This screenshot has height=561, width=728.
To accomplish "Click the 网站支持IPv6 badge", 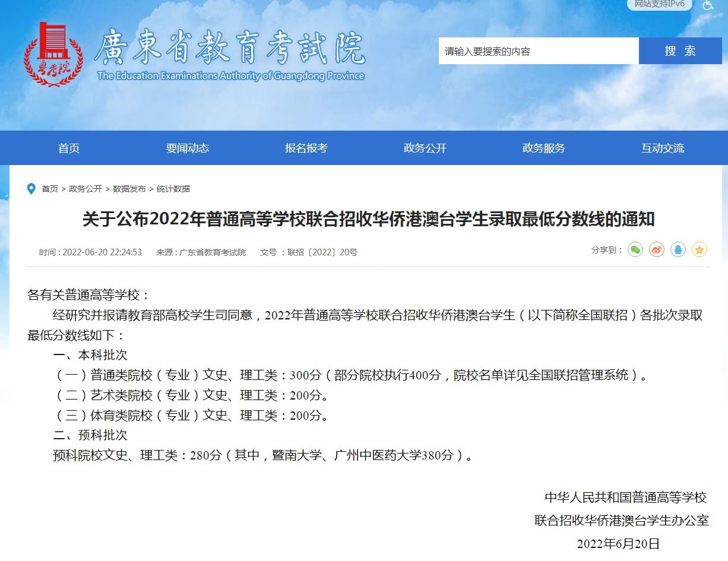I will point(659,4).
